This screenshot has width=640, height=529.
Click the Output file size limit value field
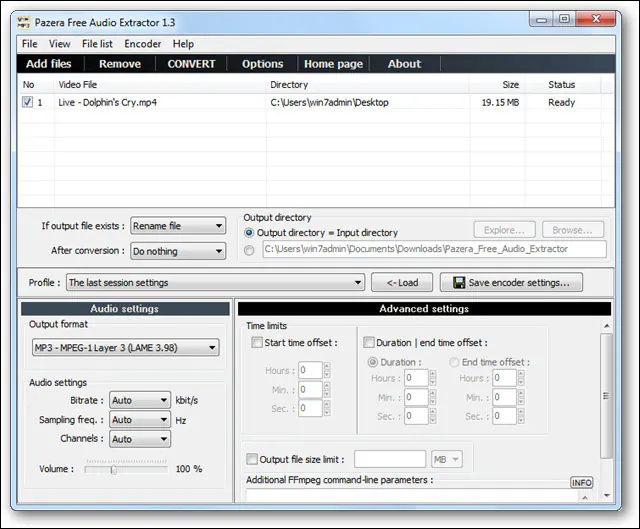point(390,459)
